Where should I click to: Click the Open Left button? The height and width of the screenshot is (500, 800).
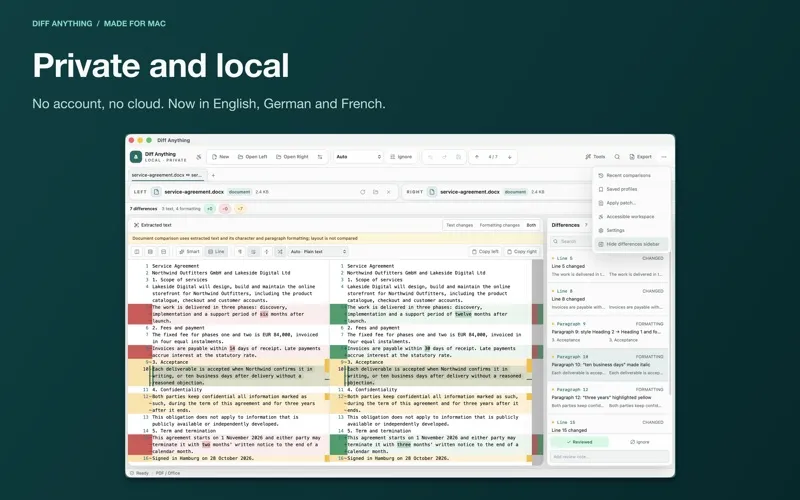coord(253,157)
